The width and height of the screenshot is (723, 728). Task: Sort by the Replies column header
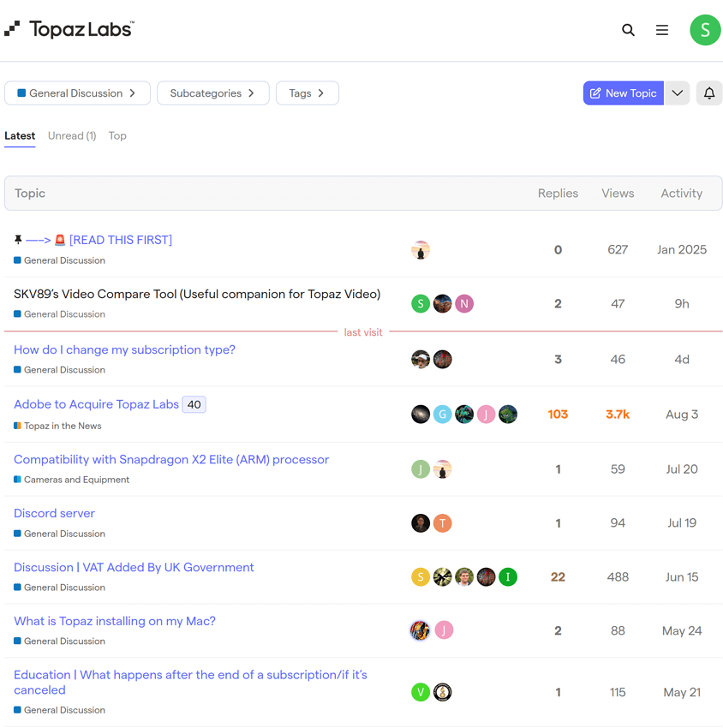click(x=558, y=194)
